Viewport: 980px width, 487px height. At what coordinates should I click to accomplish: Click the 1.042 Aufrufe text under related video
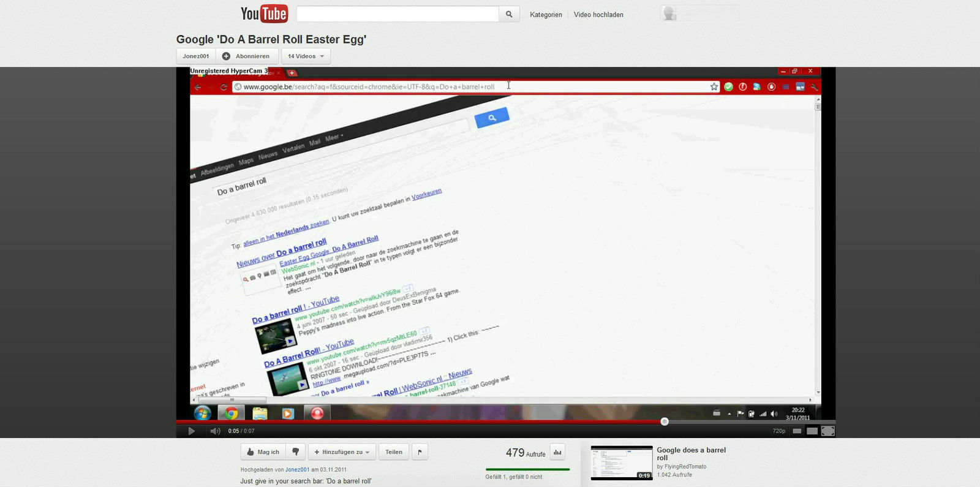tap(674, 475)
